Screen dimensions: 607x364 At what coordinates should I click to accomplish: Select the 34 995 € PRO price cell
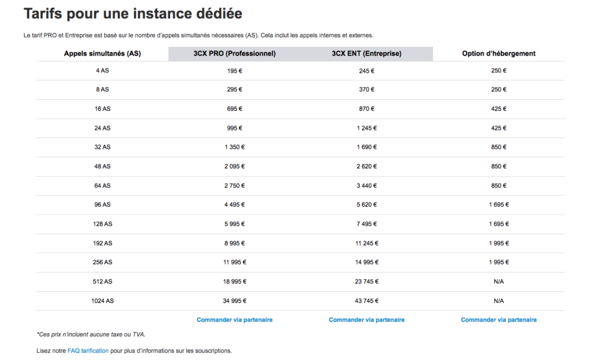point(234,301)
